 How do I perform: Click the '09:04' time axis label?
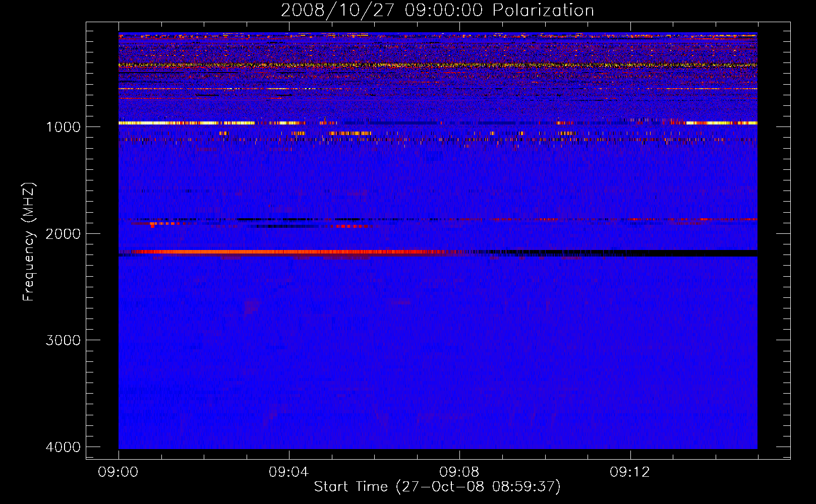pyautogui.click(x=288, y=472)
